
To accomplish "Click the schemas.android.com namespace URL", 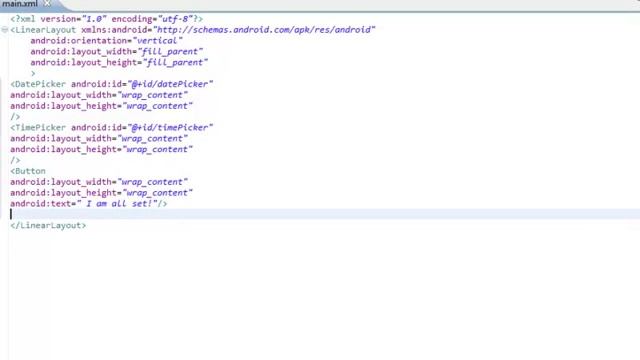I will click(x=264, y=30).
